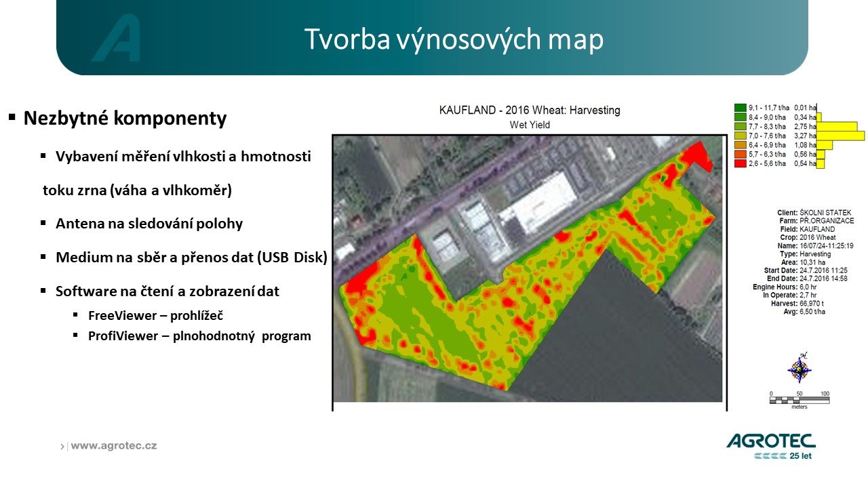Viewport: 868px width, 488px height.
Task: Click the AGROTEC logo in bottom corner
Action: click(x=771, y=442)
